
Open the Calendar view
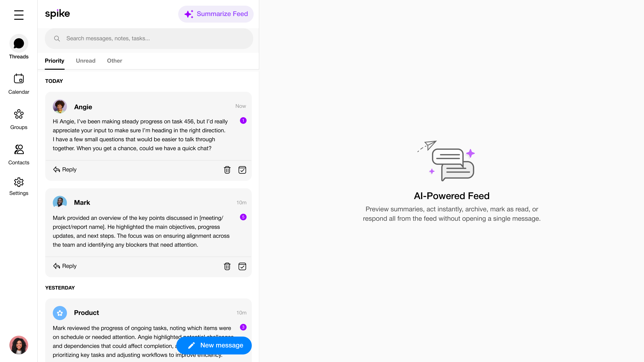(19, 84)
